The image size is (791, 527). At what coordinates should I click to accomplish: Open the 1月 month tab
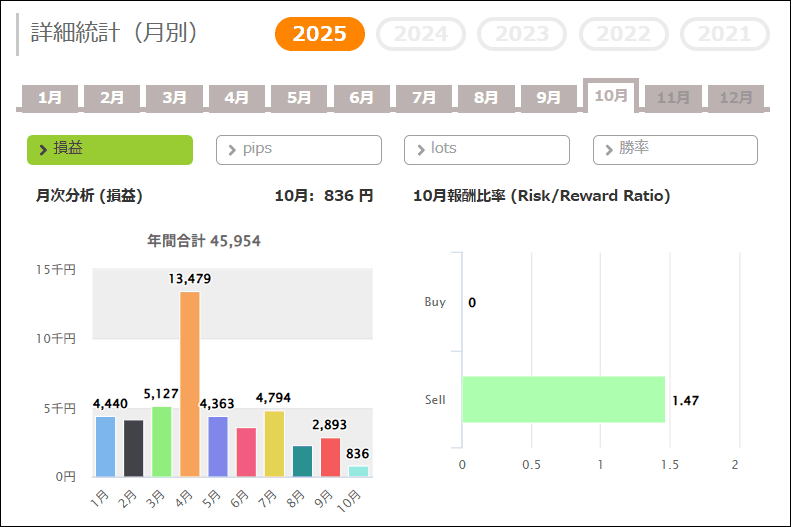click(50, 98)
